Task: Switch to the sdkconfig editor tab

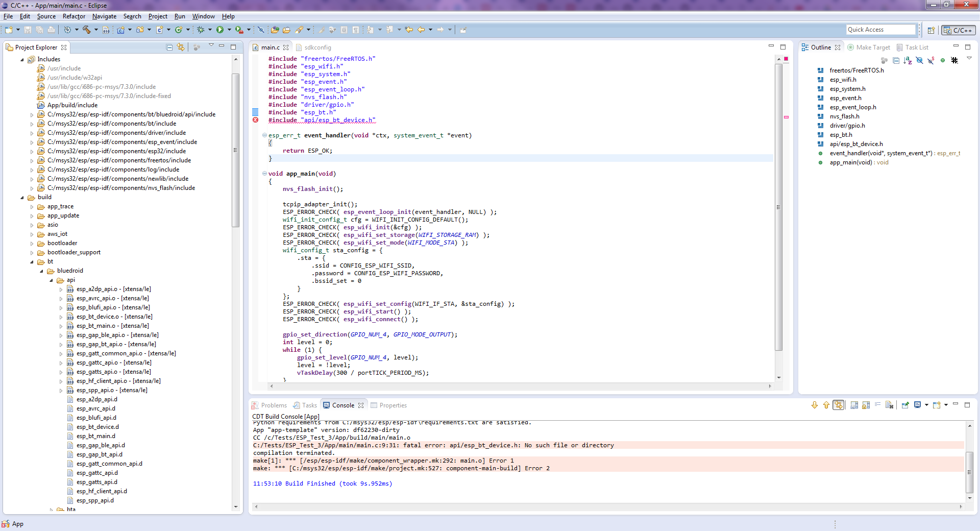Action: (313, 47)
